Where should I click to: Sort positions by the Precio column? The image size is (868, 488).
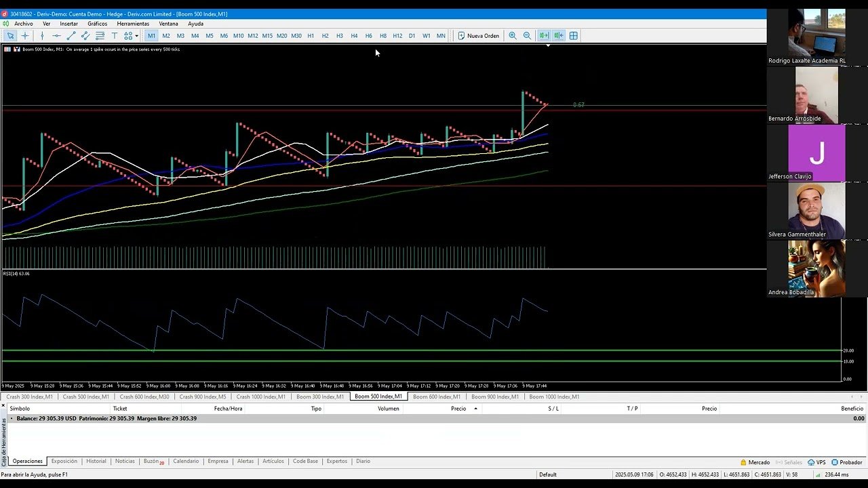(x=458, y=408)
